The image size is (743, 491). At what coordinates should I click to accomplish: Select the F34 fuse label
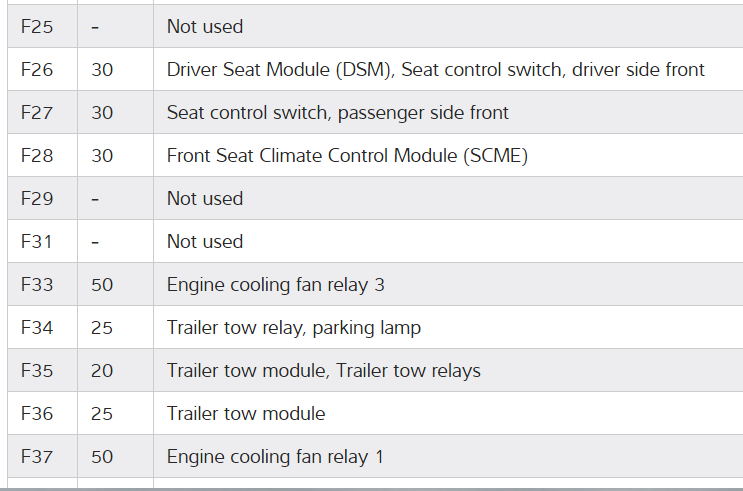click(37, 328)
